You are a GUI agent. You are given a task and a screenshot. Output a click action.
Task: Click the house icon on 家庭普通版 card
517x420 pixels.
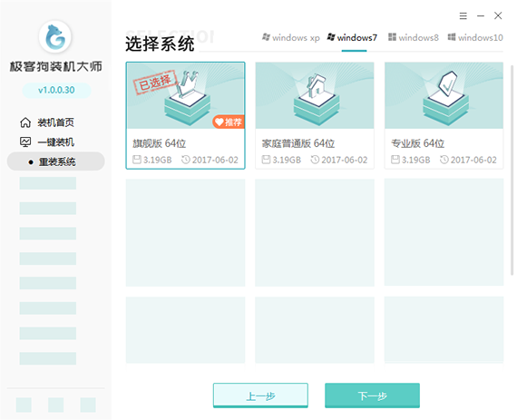pyautogui.click(x=317, y=84)
